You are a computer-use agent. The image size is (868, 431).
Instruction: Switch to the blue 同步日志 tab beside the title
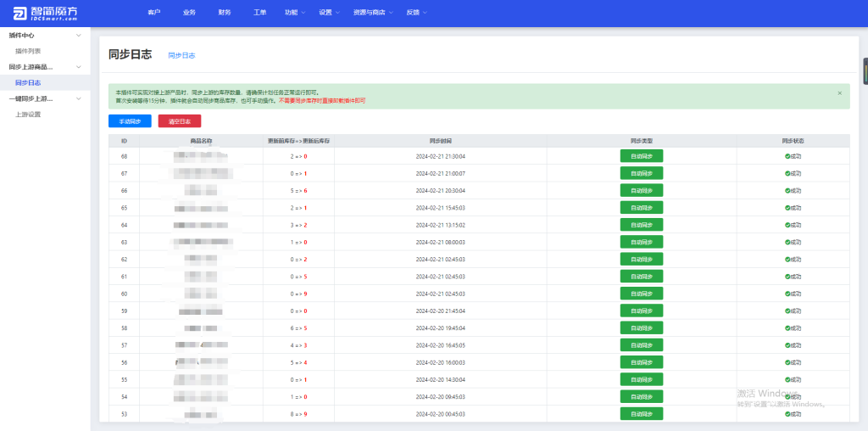tap(181, 55)
